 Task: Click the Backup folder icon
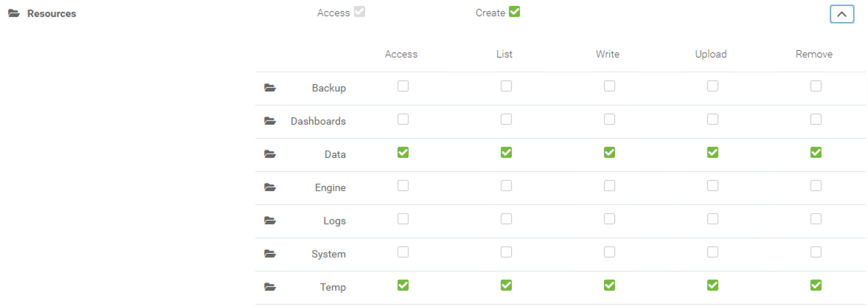pos(270,88)
